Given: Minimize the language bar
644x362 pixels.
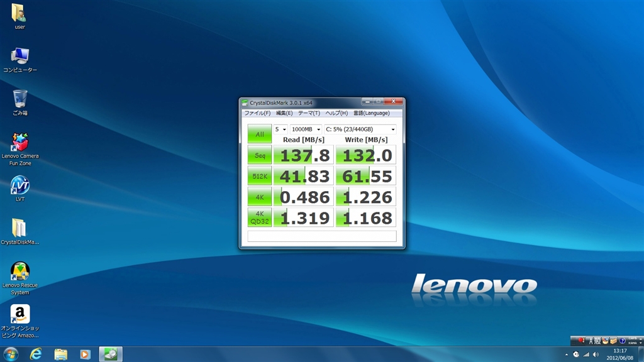Looking at the screenshot, I should pos(640,339).
